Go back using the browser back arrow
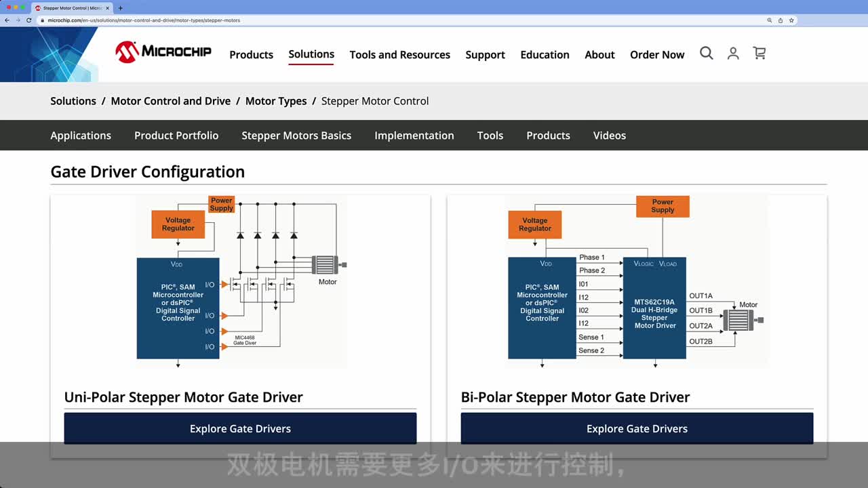Viewport: 868px width, 488px height. 7,20
